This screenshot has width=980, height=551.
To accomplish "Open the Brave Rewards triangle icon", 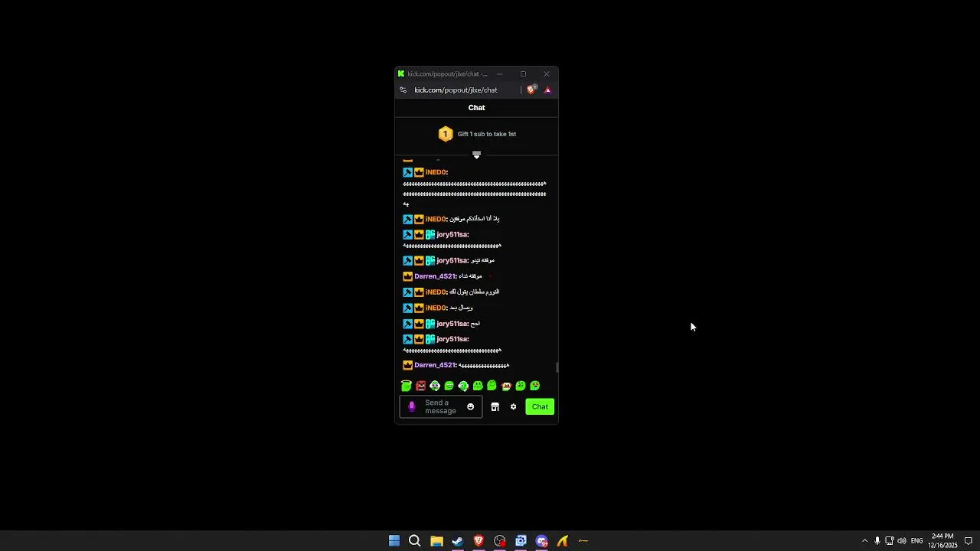I will tap(547, 90).
